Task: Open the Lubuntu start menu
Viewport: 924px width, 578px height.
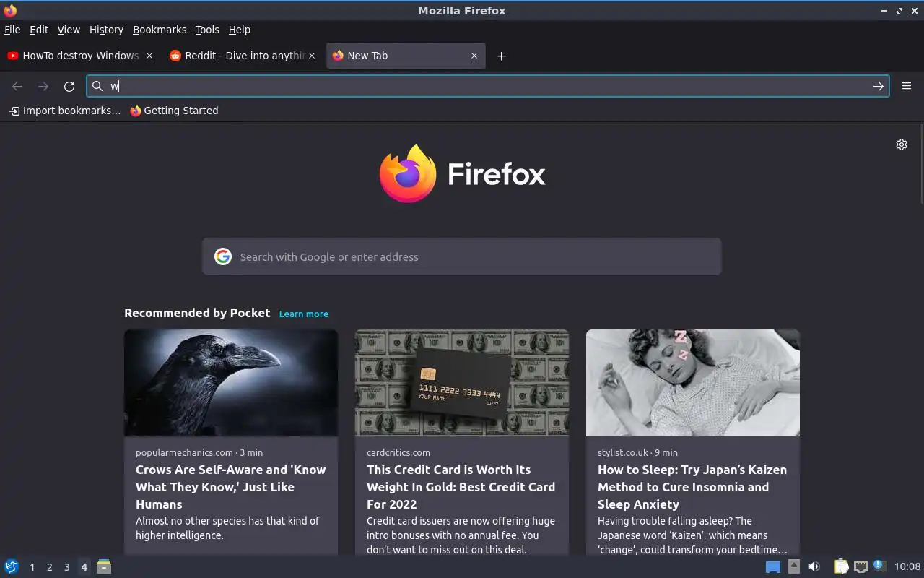Action: (12, 566)
